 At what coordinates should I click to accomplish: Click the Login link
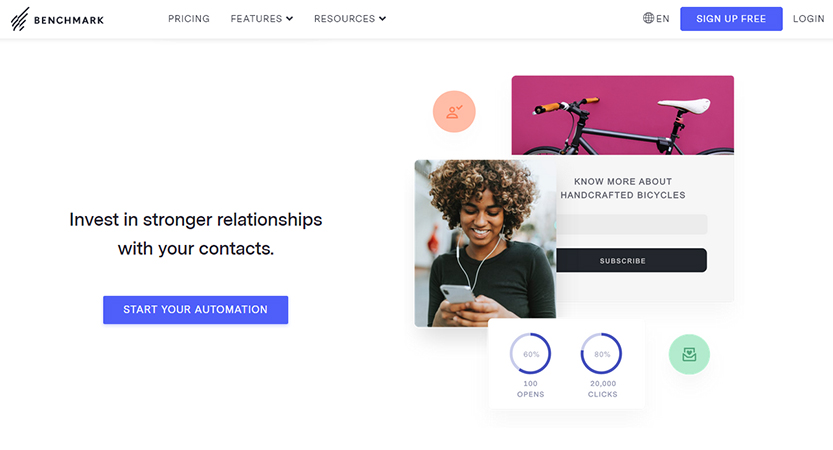(x=809, y=19)
